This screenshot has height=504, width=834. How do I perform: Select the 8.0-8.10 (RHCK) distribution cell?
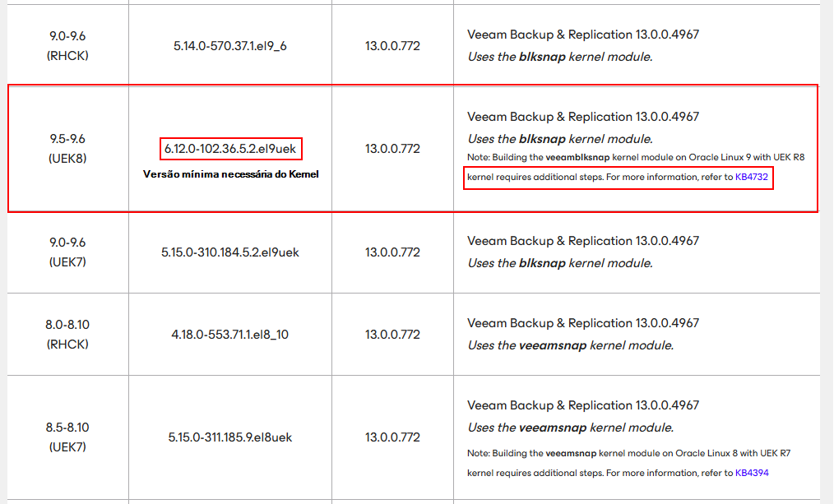[x=68, y=335]
